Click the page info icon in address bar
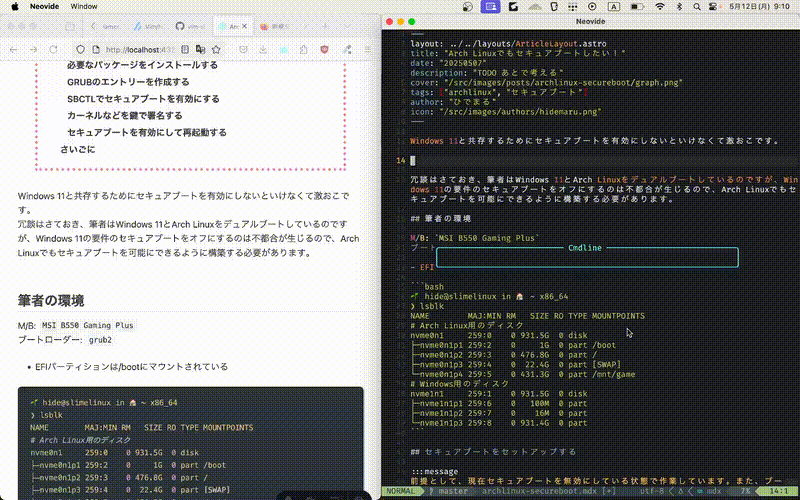The image size is (800, 500). click(x=95, y=49)
